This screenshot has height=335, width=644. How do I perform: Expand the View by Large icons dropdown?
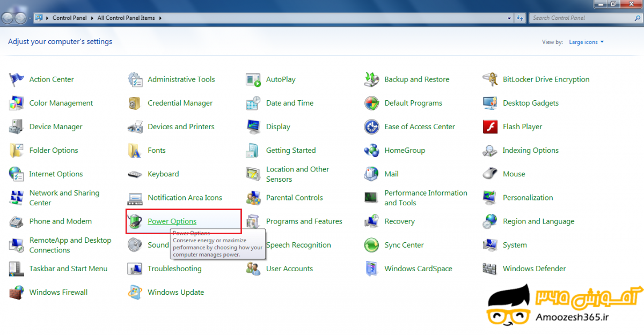[x=586, y=42]
